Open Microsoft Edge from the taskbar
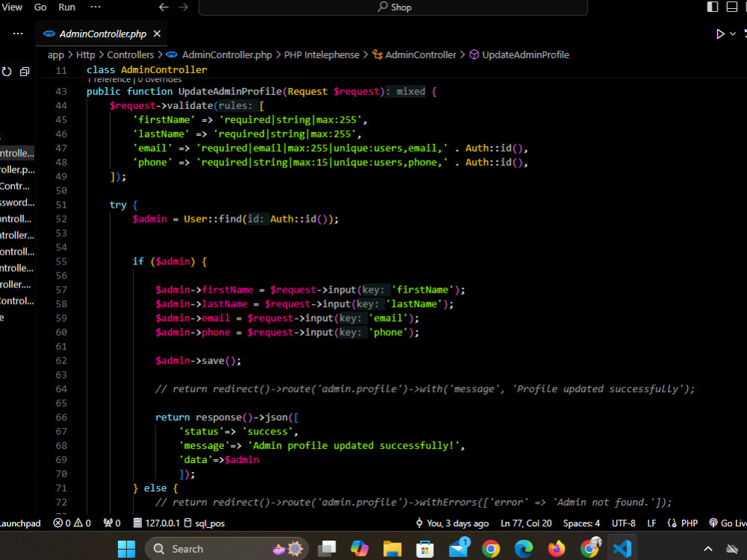 (x=524, y=549)
